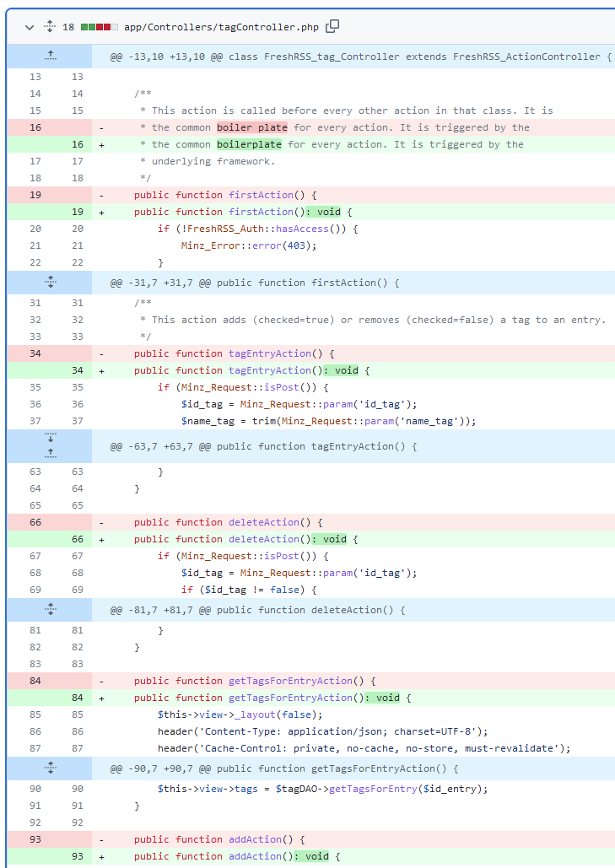Click the expand-all-lines icon beside the 18 count
The image size is (615, 868).
point(50,26)
